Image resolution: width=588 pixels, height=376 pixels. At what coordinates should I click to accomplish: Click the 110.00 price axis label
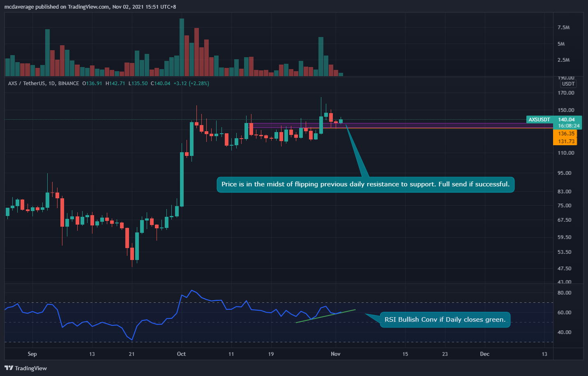tap(566, 153)
